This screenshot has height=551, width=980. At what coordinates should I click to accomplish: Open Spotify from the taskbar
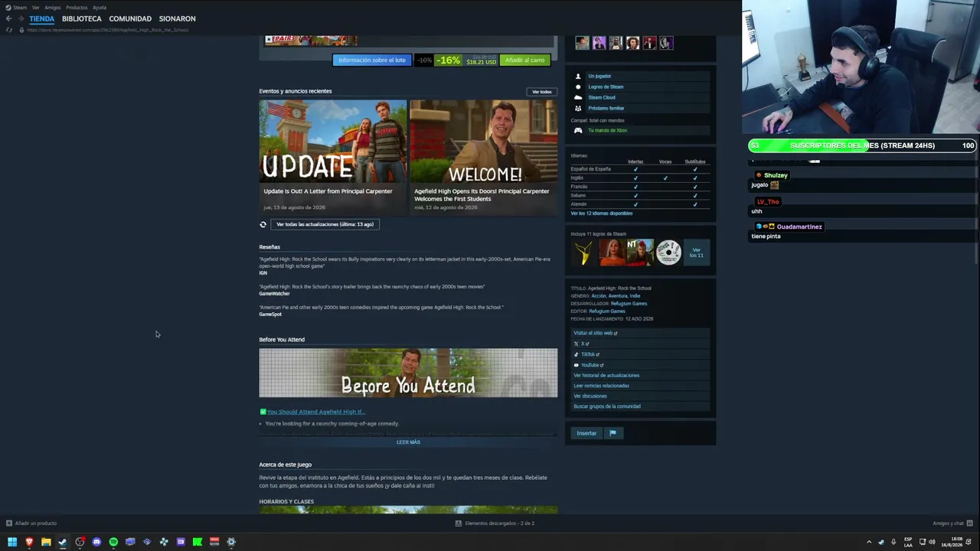(113, 542)
